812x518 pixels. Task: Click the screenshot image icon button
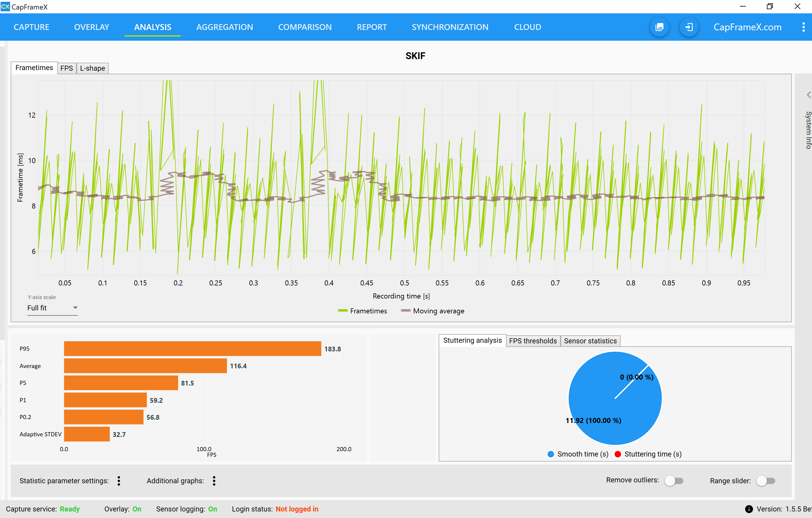(x=659, y=27)
